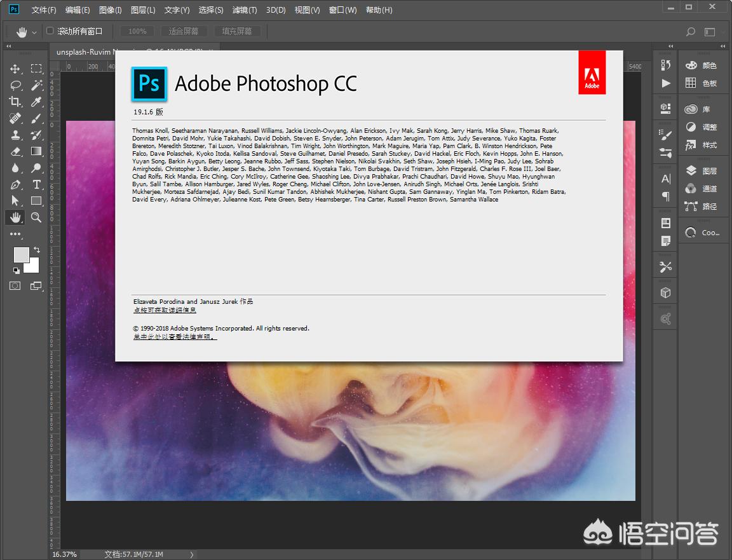
Task: Select the Path Selection tool
Action: [15, 201]
